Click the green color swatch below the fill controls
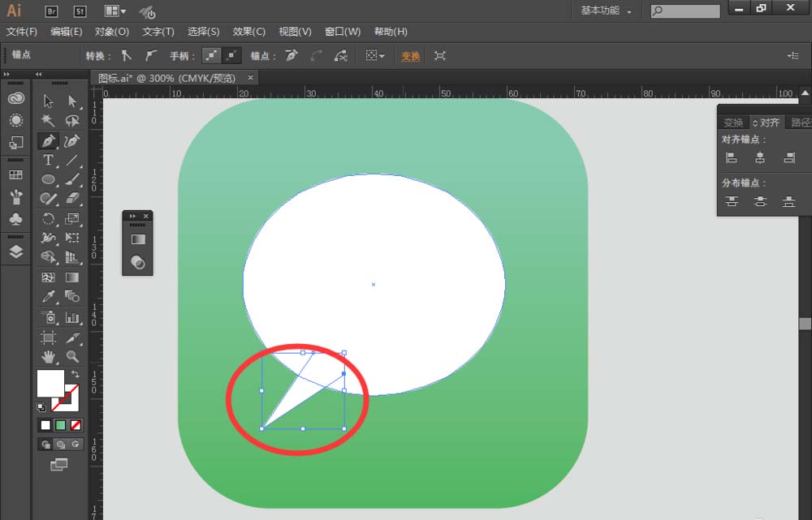 coord(58,424)
